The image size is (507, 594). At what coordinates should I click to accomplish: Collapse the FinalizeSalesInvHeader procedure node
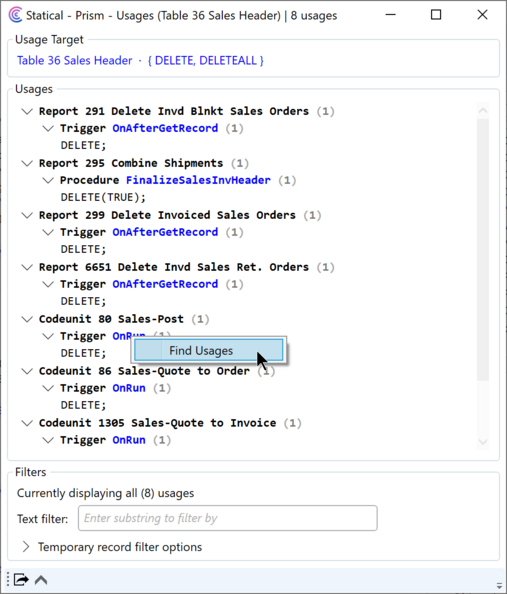click(x=48, y=180)
